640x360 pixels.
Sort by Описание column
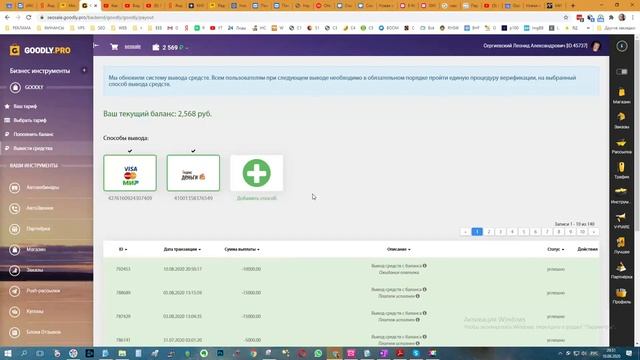point(399,249)
